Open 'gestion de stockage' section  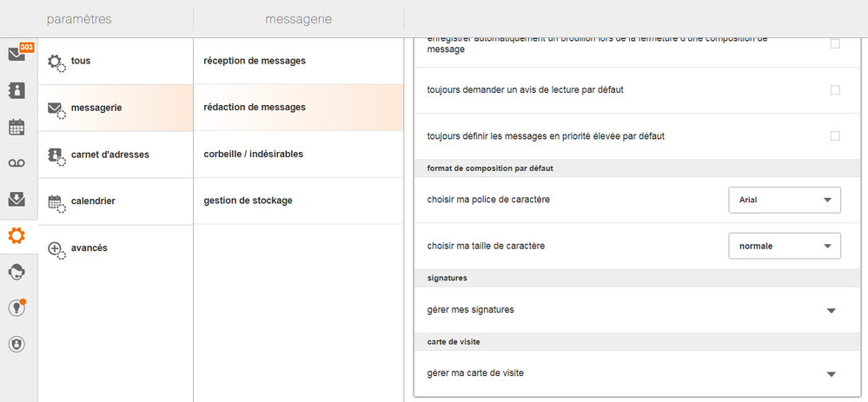[298, 201]
